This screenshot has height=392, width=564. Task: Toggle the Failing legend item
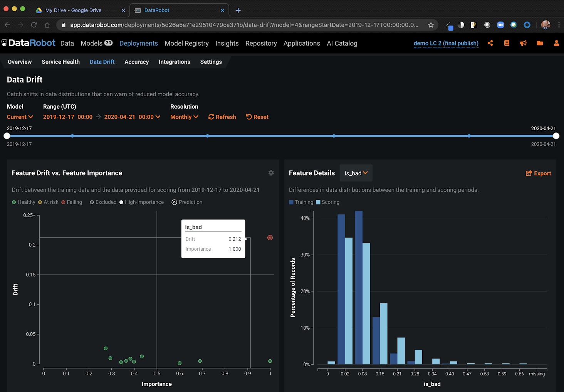pos(72,202)
